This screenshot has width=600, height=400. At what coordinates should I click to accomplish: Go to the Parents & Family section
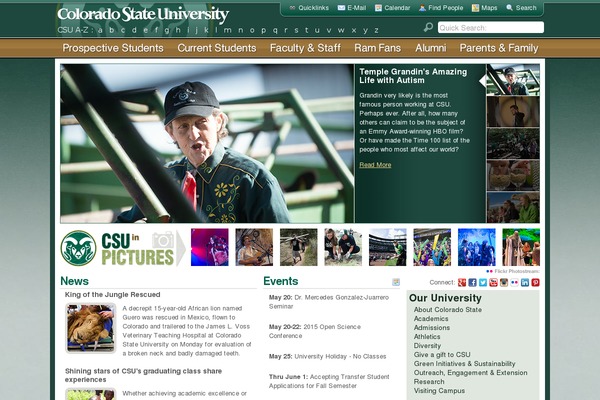(499, 48)
